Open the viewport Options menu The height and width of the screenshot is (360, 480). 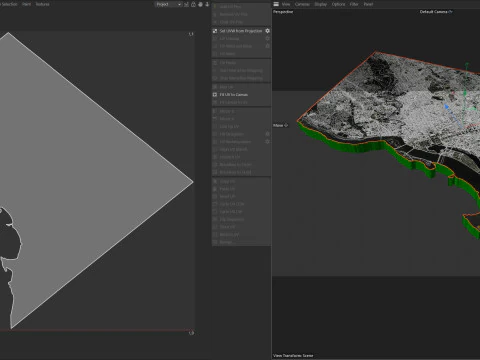[x=338, y=4]
